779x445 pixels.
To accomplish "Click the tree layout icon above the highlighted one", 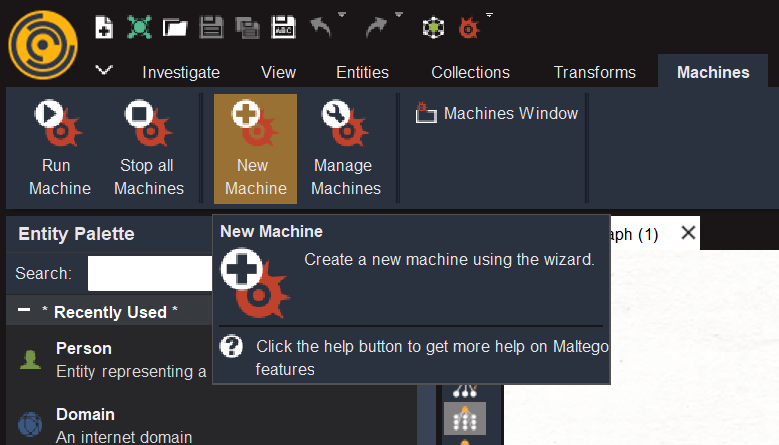I will click(x=465, y=391).
